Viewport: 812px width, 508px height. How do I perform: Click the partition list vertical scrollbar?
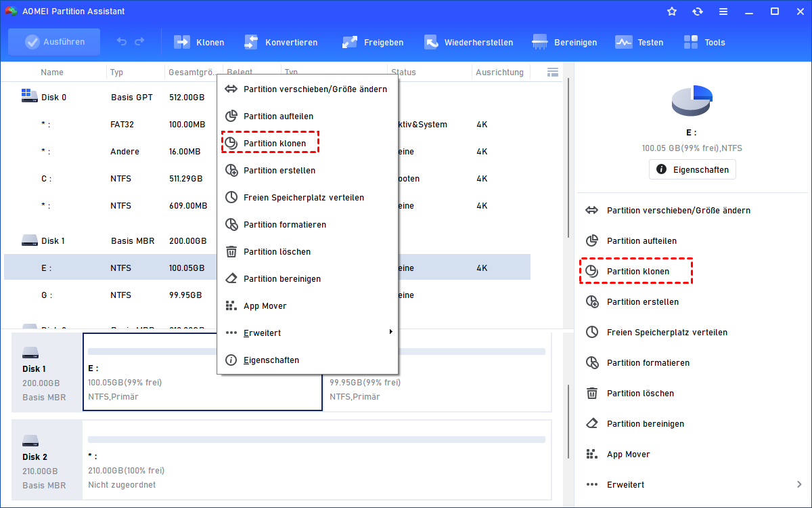[568, 157]
